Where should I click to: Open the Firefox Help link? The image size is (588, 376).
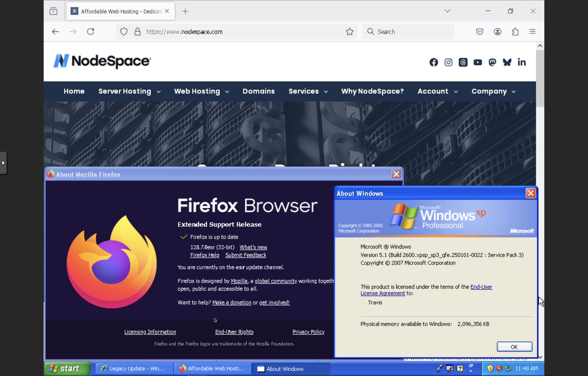coord(205,255)
